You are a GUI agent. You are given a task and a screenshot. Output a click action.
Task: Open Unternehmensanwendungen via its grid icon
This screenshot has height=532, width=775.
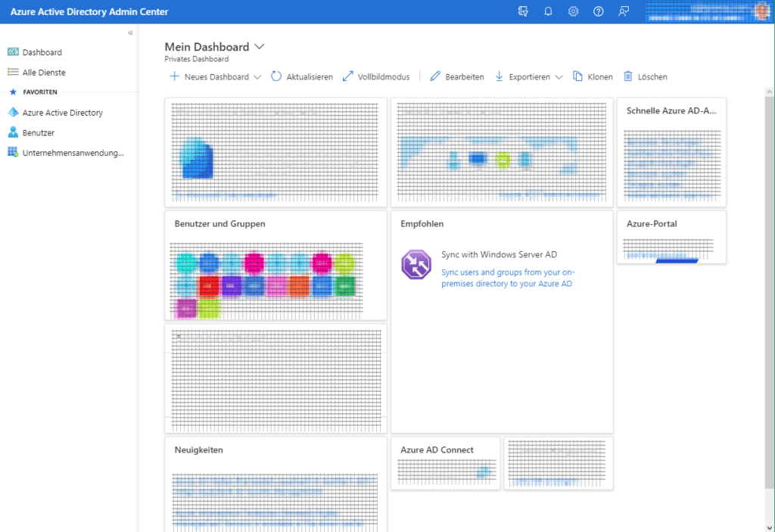pyautogui.click(x=13, y=152)
